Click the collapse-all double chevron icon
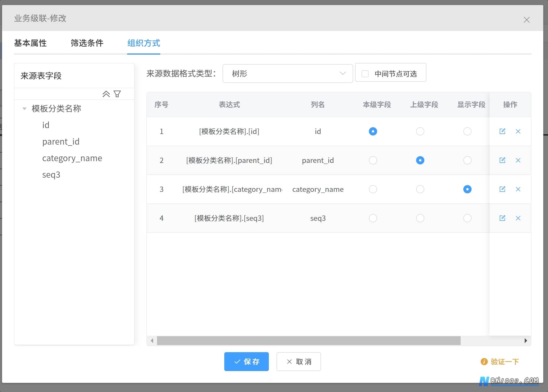This screenshot has width=548, height=392. [x=106, y=94]
